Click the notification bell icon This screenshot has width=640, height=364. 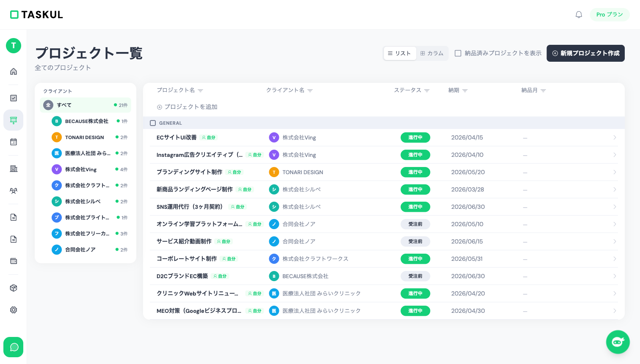tap(579, 14)
